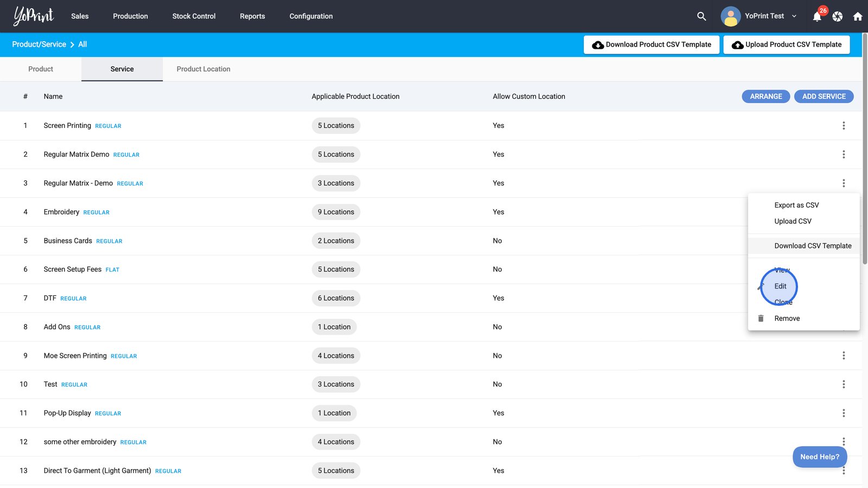The height and width of the screenshot is (488, 868).
Task: Switch to the Product tab
Action: [41, 69]
